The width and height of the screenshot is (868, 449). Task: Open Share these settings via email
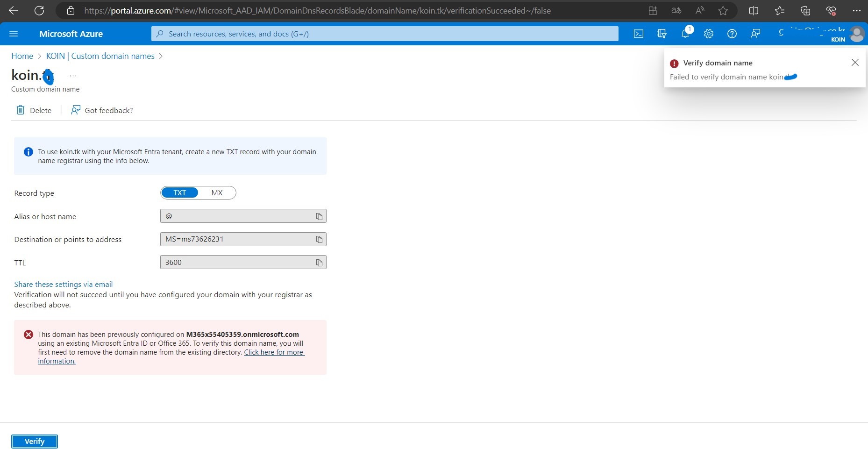click(63, 284)
